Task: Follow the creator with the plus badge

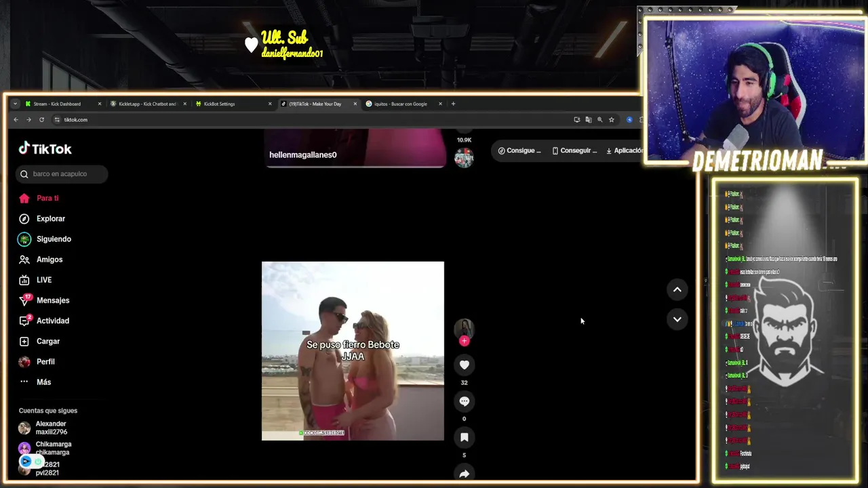Action: pos(464,341)
